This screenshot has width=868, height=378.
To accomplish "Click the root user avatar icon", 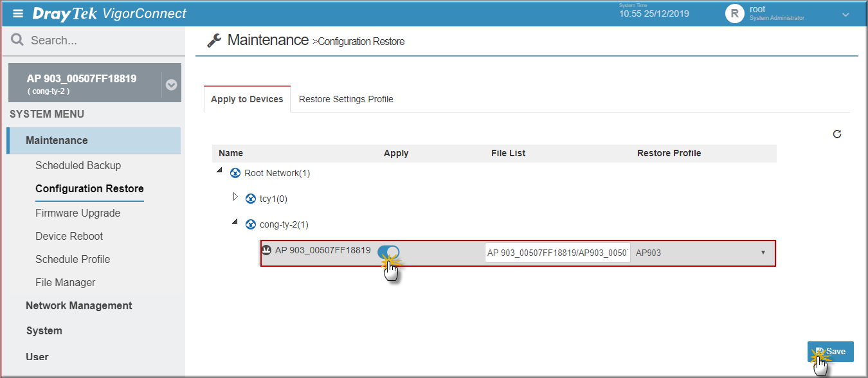I will pos(735,14).
